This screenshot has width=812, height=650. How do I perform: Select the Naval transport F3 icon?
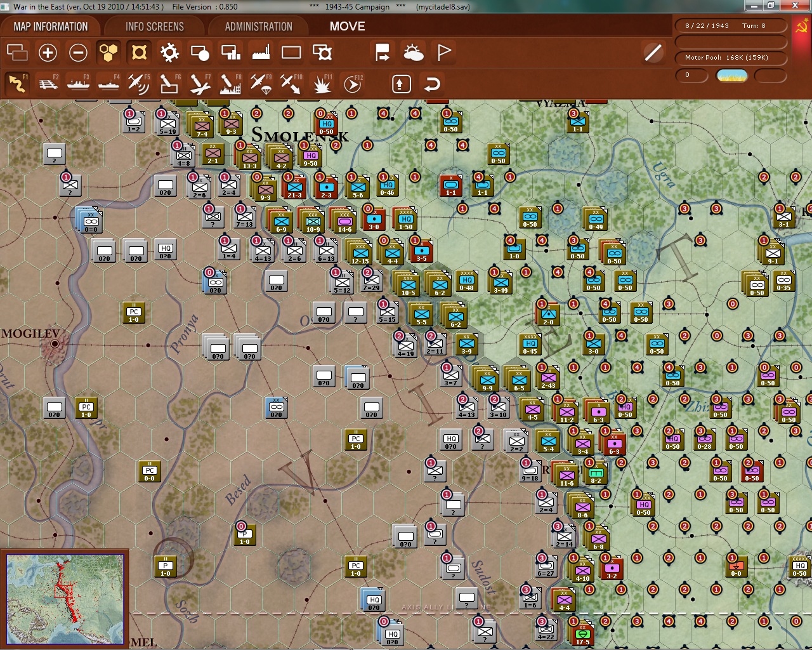[x=79, y=84]
